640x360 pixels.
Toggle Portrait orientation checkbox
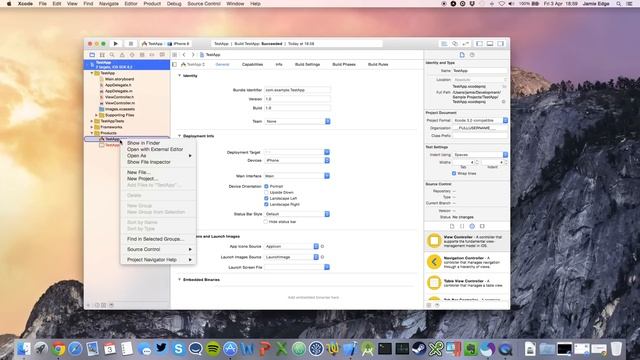pyautogui.click(x=266, y=187)
